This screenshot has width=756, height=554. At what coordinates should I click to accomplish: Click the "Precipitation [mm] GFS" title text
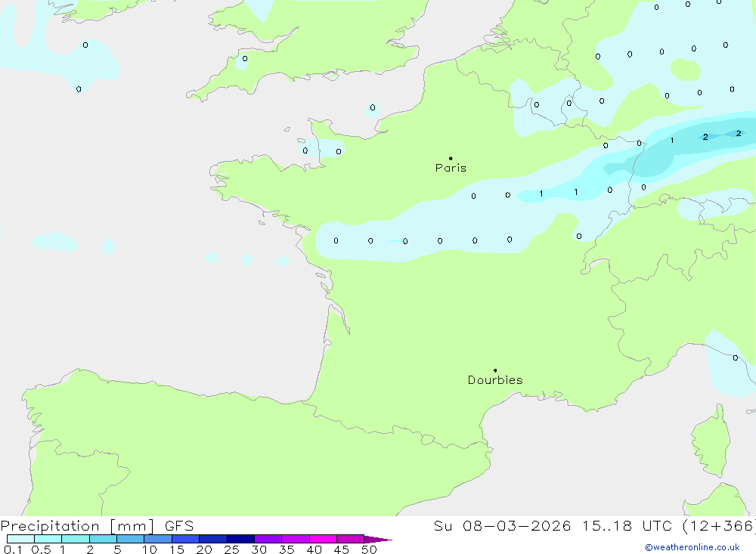pos(97,526)
